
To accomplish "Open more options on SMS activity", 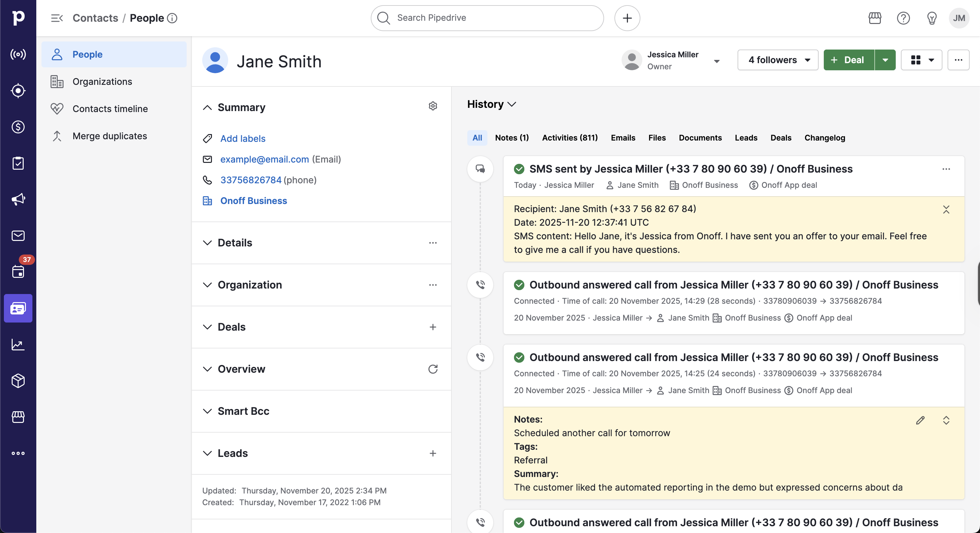I will (x=946, y=169).
